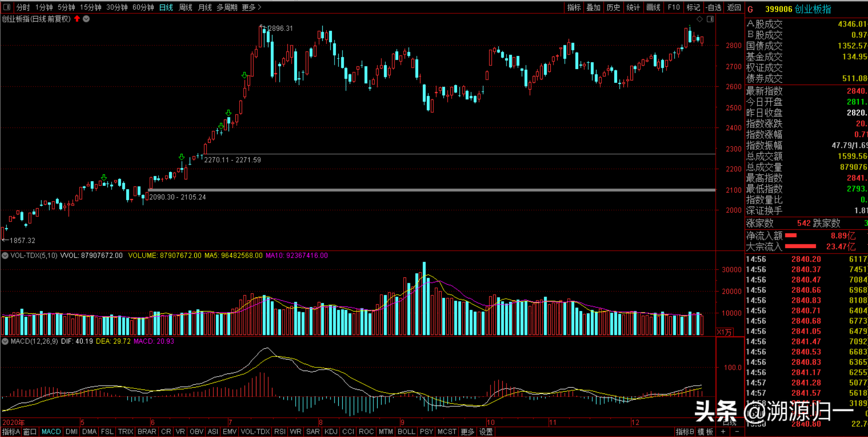Select EMV indicator tab
The height and width of the screenshot is (437, 868).
click(229, 432)
